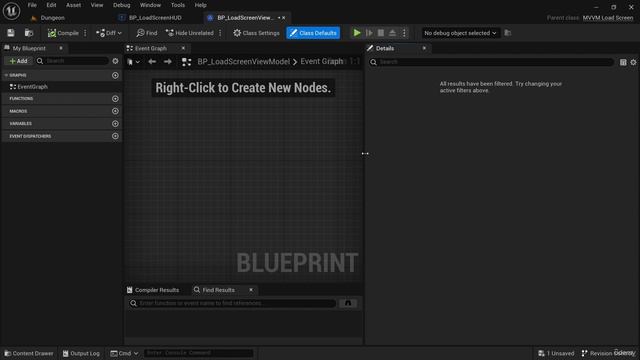Open the Cmd type dropdown
640x360 pixels.
click(124, 353)
